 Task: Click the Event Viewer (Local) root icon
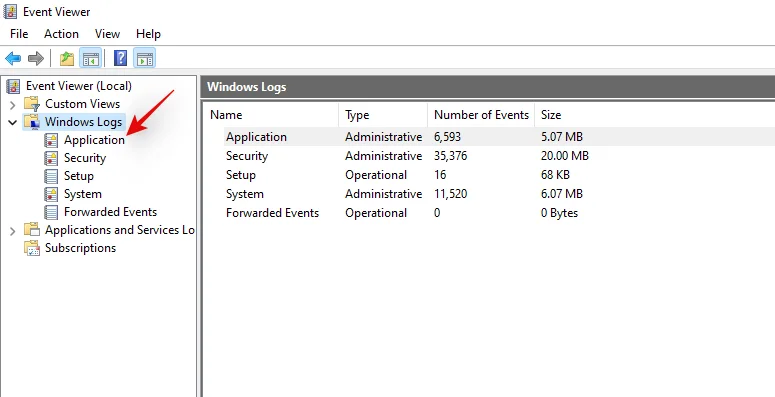(13, 86)
